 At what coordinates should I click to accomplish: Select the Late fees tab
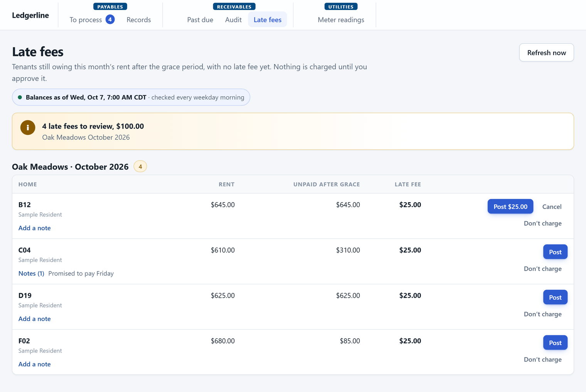click(x=268, y=20)
